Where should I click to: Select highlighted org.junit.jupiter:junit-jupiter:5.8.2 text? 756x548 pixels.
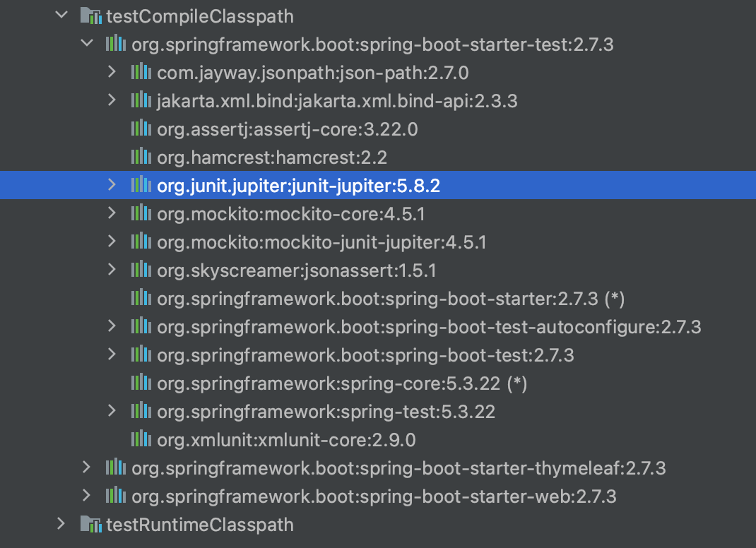click(298, 186)
